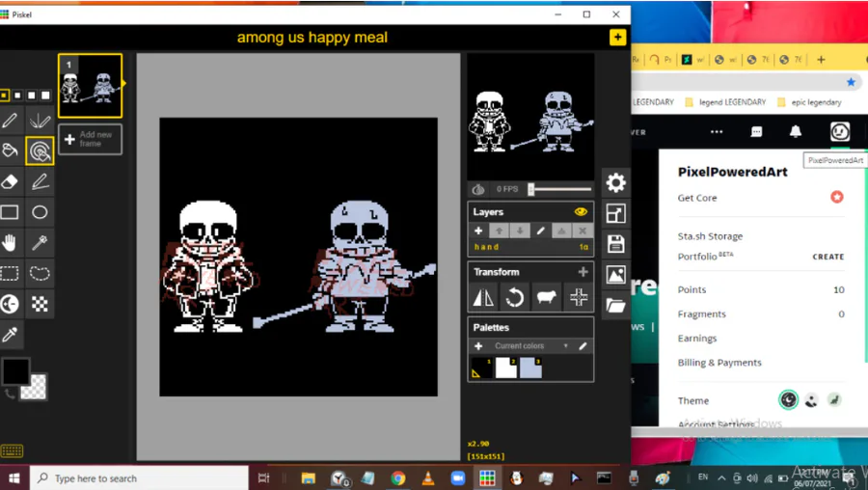Move the layer down arrow button
Screen dimensions: 868x490
(x=520, y=231)
